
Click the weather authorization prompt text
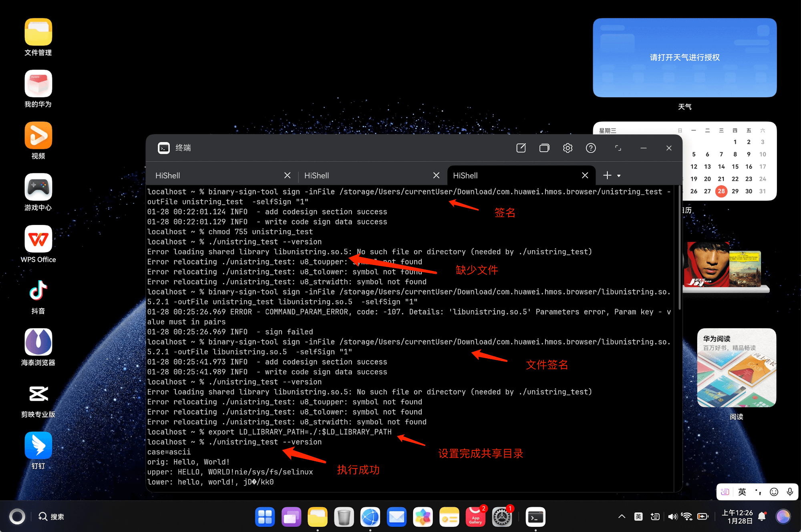(684, 57)
